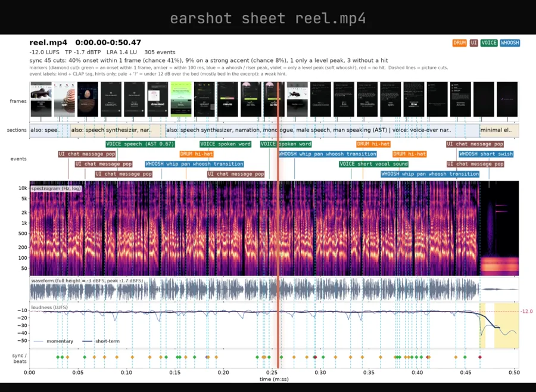Image resolution: width=536 pixels, height=392 pixels.
Task: Click DRUM hi-hat label above 'VOICE short vocal sound'
Action: point(373,144)
